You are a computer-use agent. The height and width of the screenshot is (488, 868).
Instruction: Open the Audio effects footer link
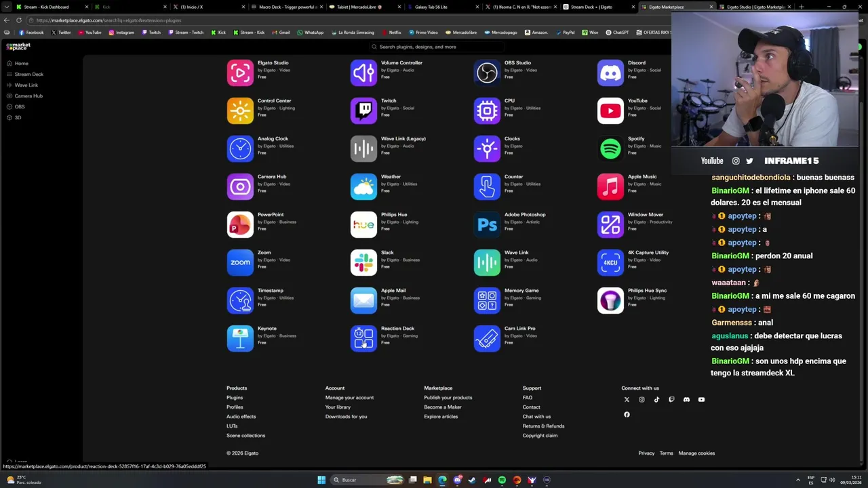(241, 417)
